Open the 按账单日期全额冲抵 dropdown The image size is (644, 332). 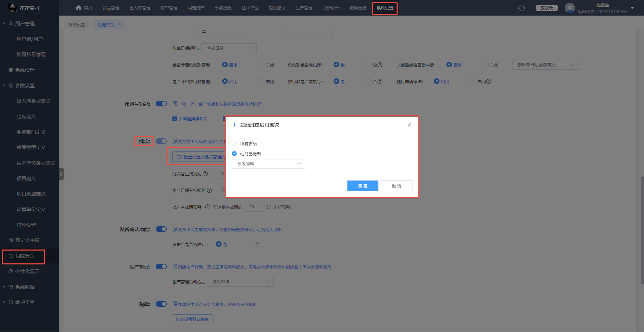[x=545, y=65]
